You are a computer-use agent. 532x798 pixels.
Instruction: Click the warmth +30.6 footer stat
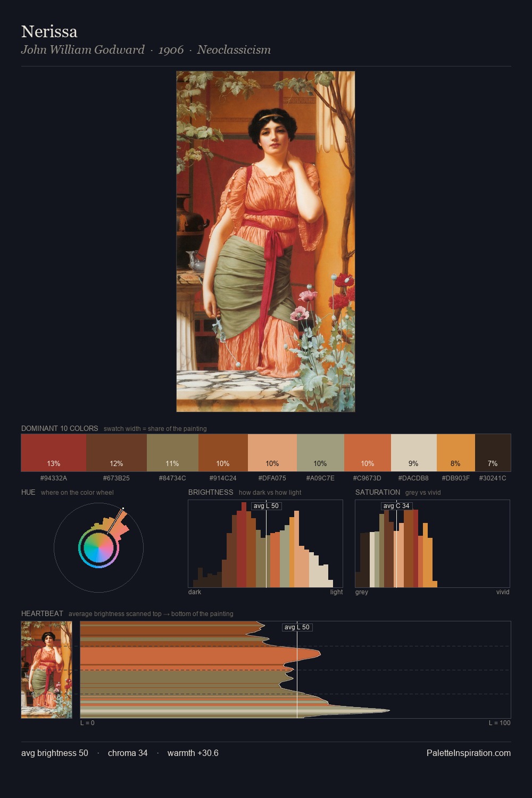[193, 753]
